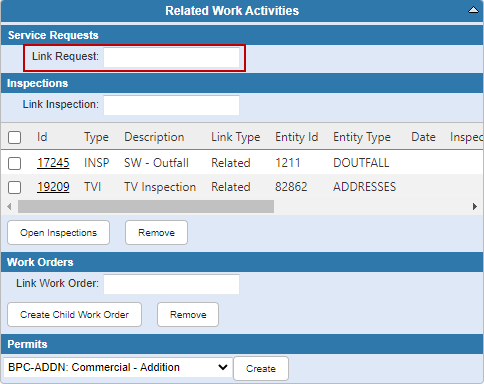Click the Permits section header
Image resolution: width=484 pixels, height=384 pixels.
tap(242, 344)
